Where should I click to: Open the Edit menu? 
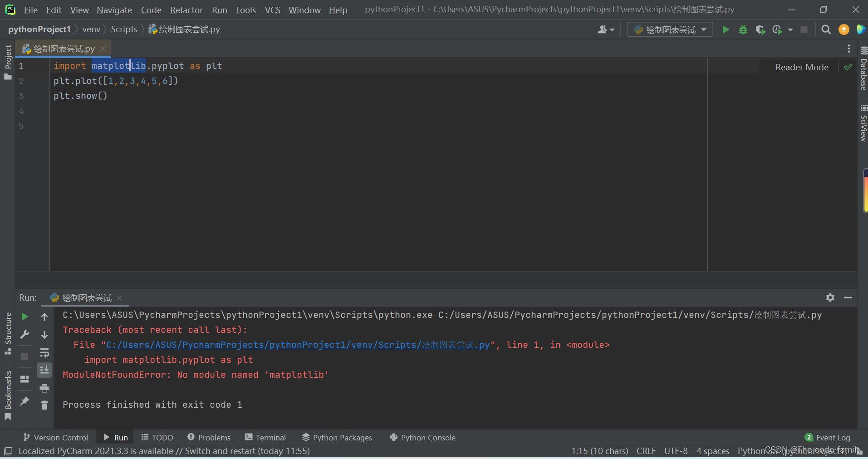coord(54,10)
